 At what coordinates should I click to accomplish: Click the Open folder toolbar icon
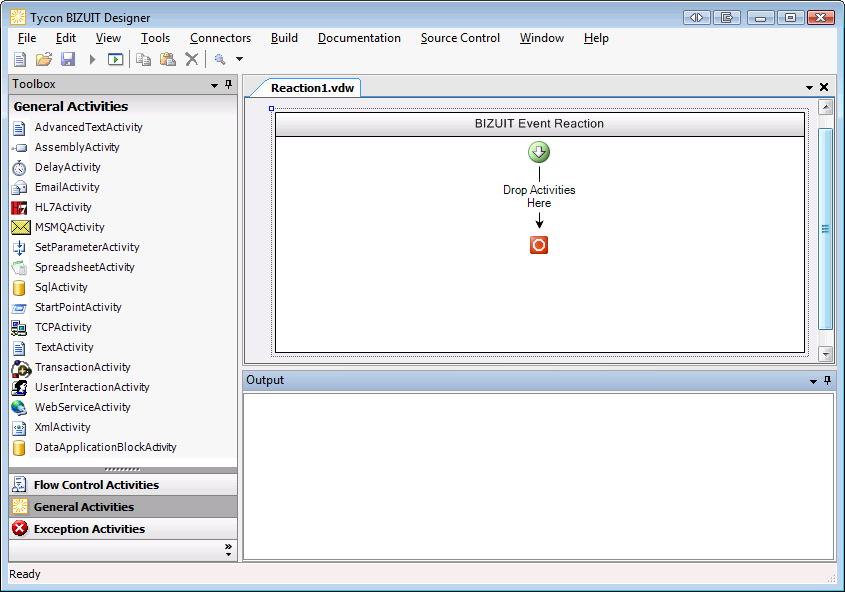pyautogui.click(x=44, y=59)
